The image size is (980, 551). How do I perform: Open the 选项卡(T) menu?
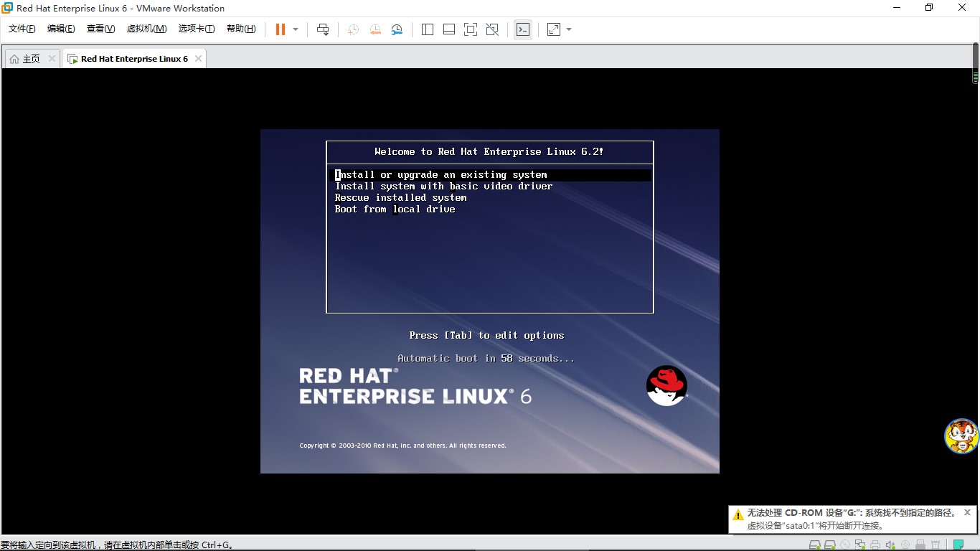click(x=197, y=29)
